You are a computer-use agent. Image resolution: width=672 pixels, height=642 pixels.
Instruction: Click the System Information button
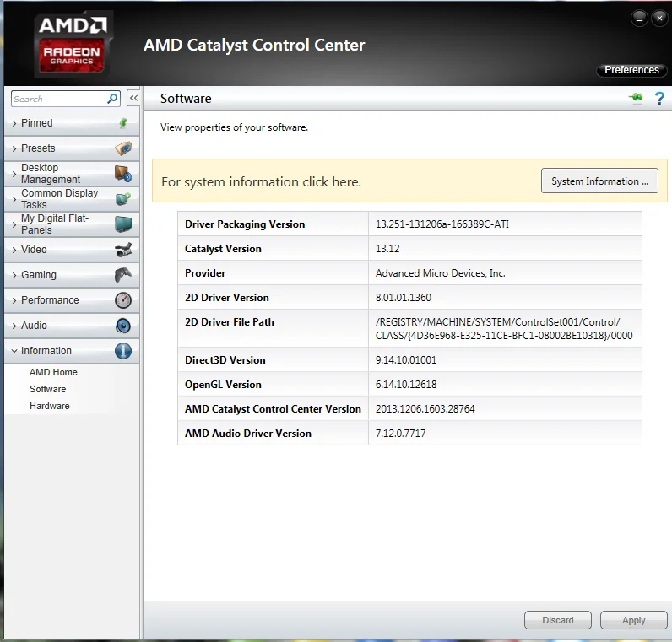(599, 181)
